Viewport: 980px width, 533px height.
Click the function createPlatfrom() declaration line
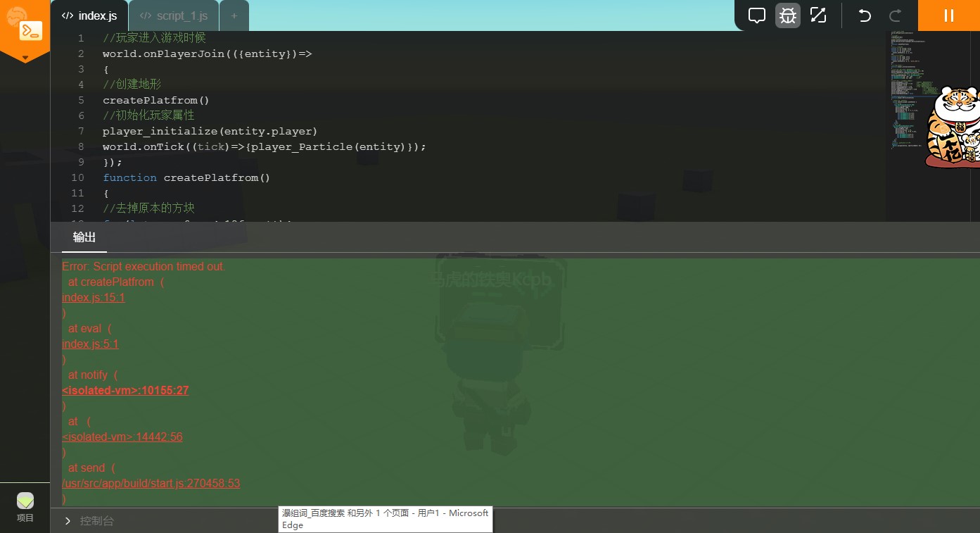(x=186, y=177)
